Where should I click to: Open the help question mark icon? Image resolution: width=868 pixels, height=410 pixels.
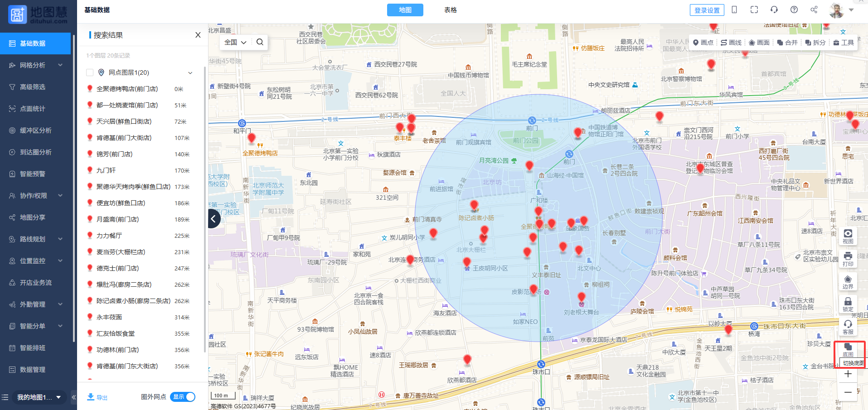click(x=794, y=10)
